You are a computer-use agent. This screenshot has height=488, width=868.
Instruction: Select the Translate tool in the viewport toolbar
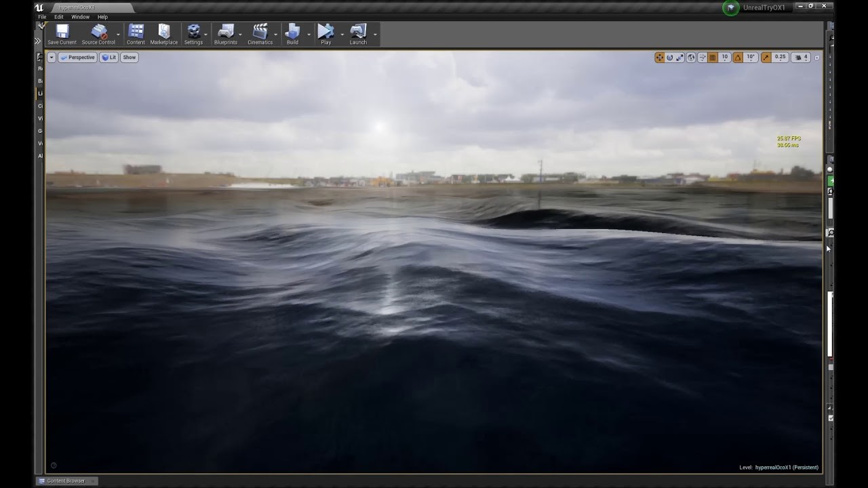coord(660,58)
